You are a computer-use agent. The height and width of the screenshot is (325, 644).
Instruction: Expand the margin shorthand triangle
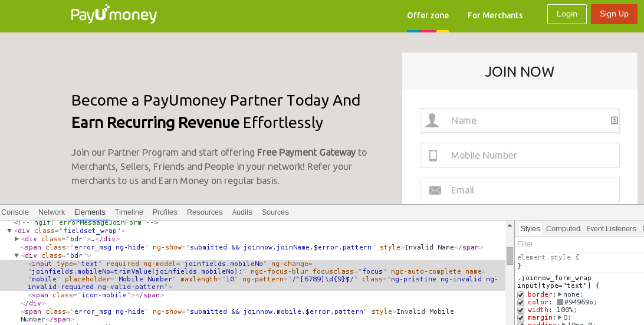click(560, 317)
